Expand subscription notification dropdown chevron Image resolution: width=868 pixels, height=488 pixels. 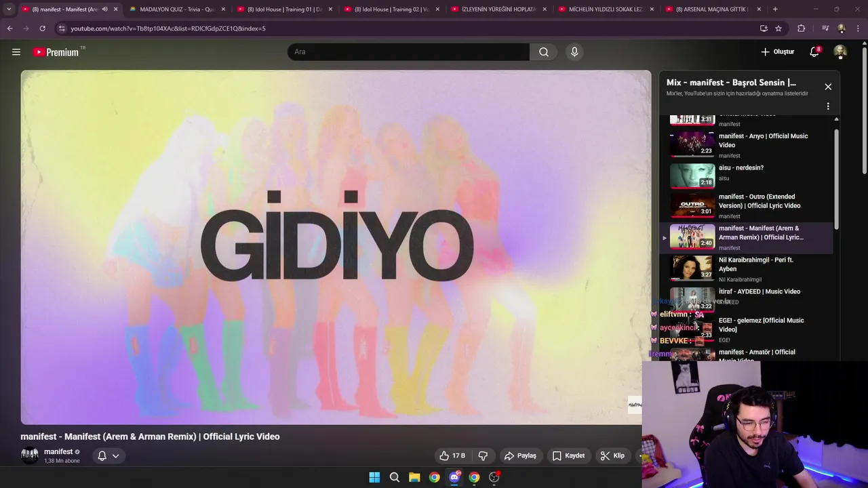pyautogui.click(x=116, y=456)
